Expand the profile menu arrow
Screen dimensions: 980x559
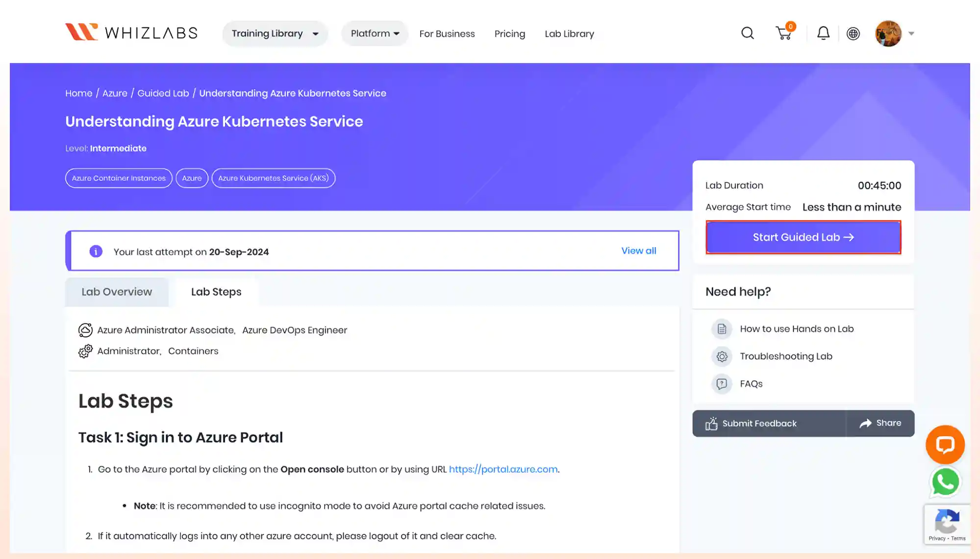[911, 33]
